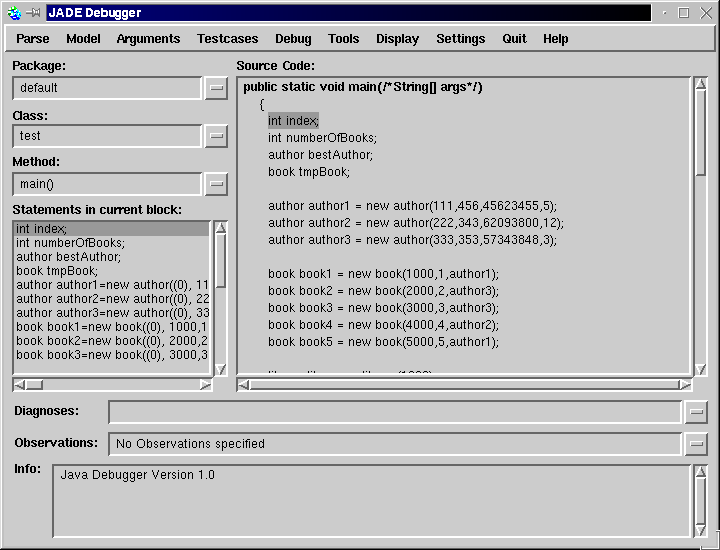Open the Help menu
The height and width of the screenshot is (550, 720).
tap(556, 39)
